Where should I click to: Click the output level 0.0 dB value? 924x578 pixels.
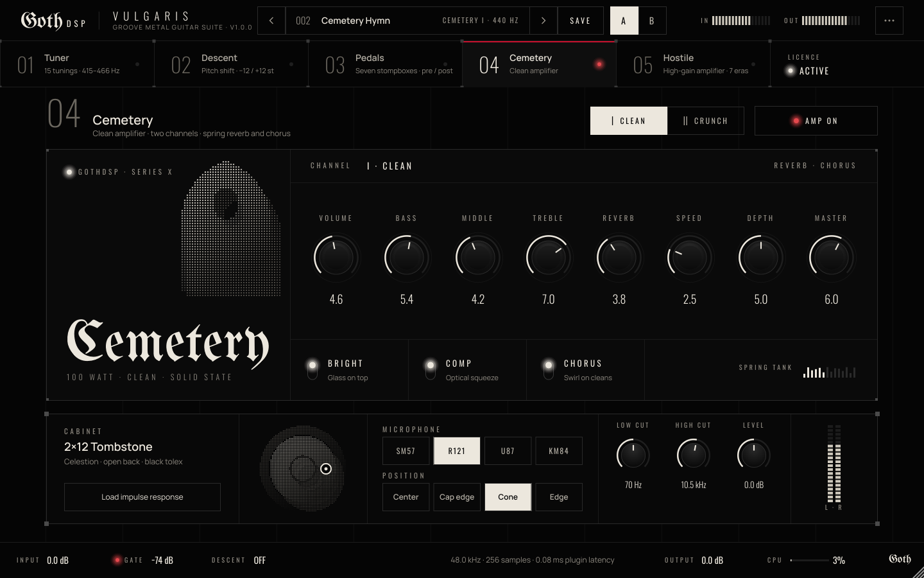pos(712,560)
